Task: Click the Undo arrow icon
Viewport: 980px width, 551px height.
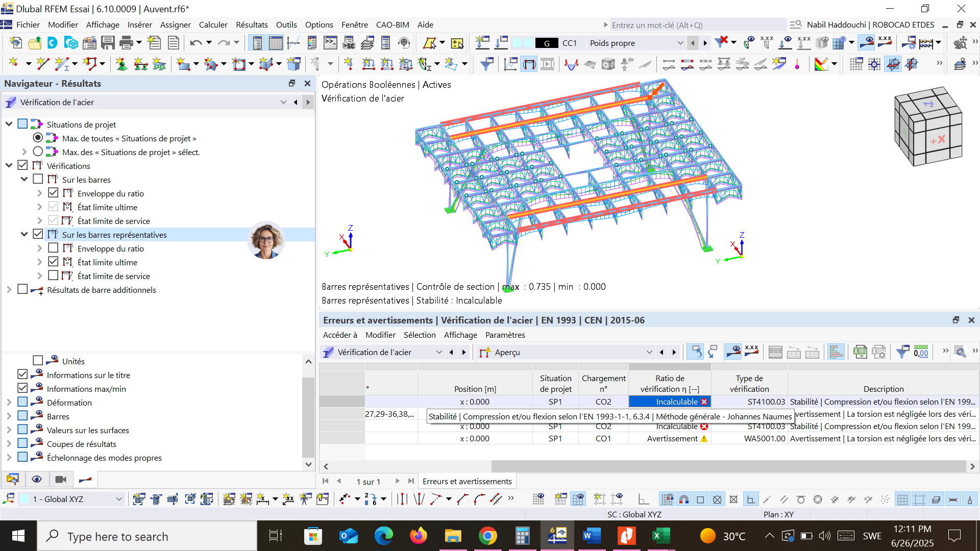Action: (x=195, y=43)
